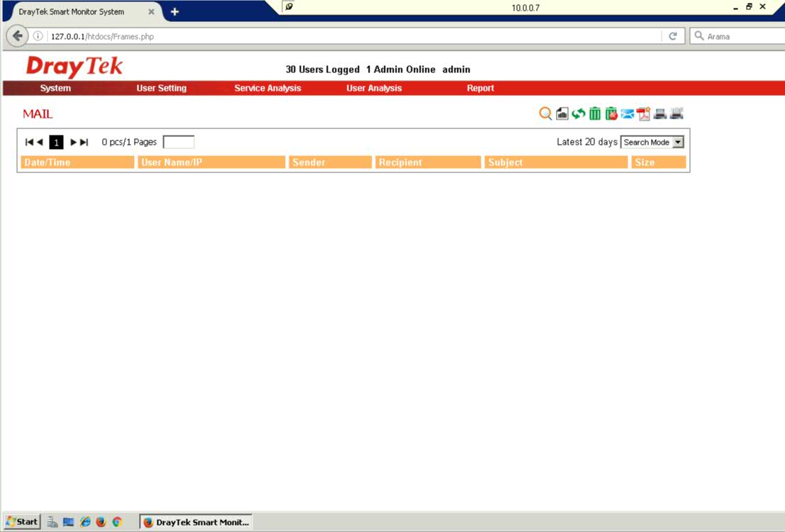Click the blue envelope mail icon

click(x=628, y=113)
